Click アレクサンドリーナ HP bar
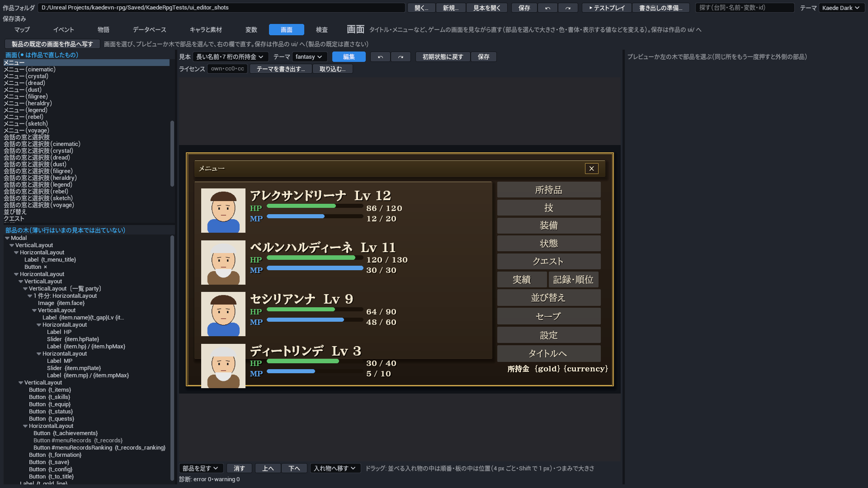 [x=315, y=206]
